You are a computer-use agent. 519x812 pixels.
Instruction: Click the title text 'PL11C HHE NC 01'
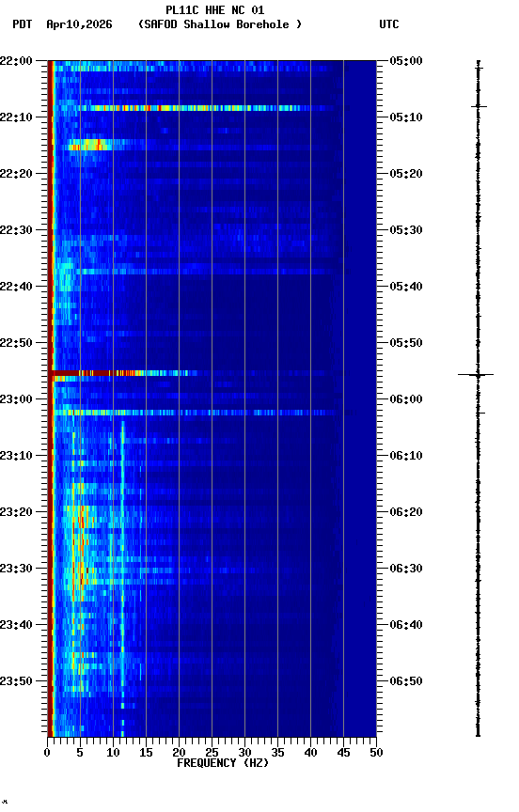coord(214,10)
